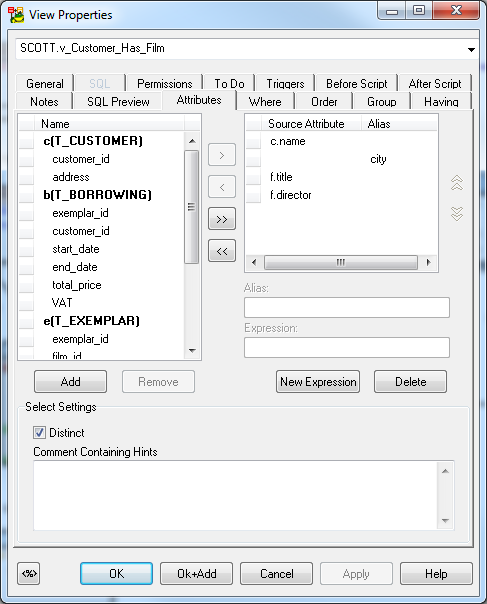The image size is (487, 604).
Task: Click Source Attribute list scroll left arrow
Action: 254,262
